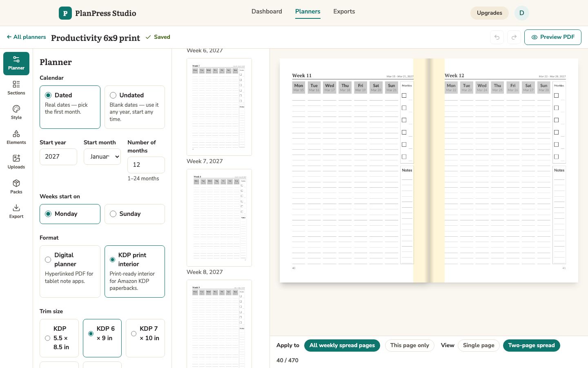The image size is (588, 368).
Task: Click the PlanPress Studio logo icon
Action: 65,13
